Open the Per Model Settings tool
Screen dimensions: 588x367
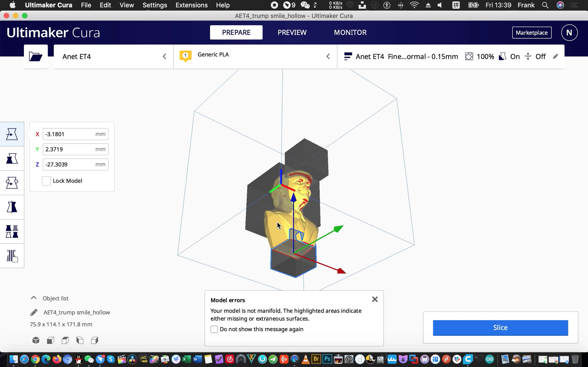pyautogui.click(x=12, y=231)
